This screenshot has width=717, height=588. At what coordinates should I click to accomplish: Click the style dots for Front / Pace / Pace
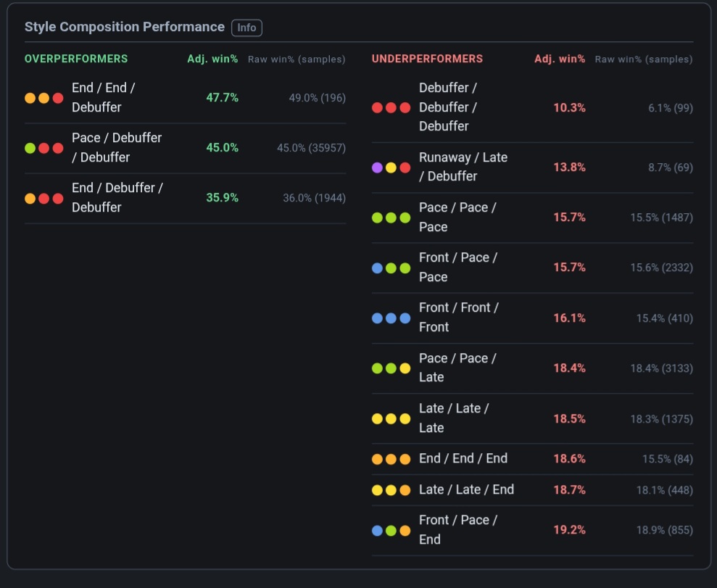point(391,268)
